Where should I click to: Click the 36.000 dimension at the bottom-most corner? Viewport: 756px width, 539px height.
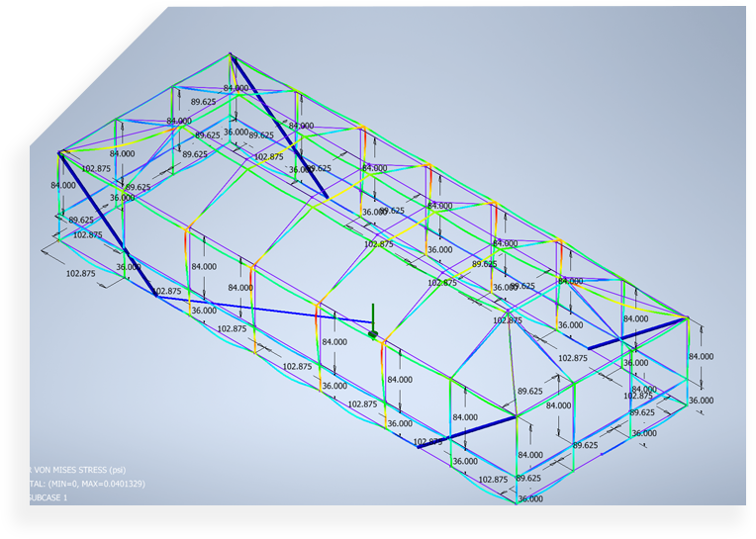[x=530, y=498]
